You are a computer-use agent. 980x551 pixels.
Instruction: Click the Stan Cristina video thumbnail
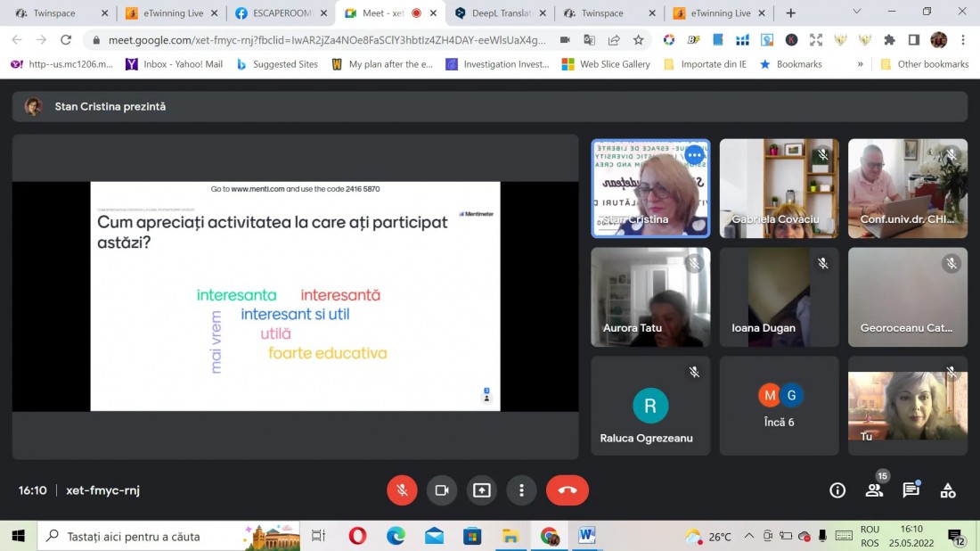click(x=650, y=188)
